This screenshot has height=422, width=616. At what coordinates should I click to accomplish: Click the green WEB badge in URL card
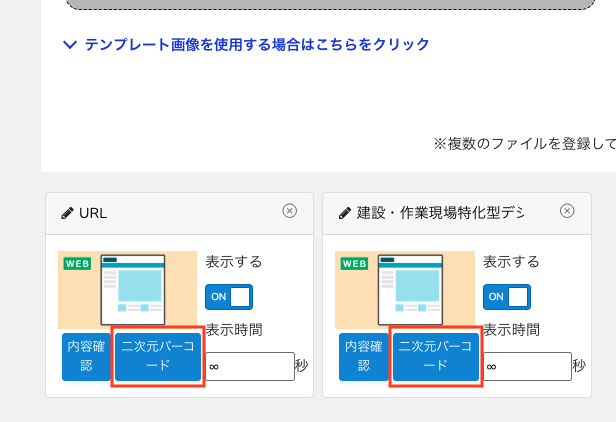pos(77,264)
